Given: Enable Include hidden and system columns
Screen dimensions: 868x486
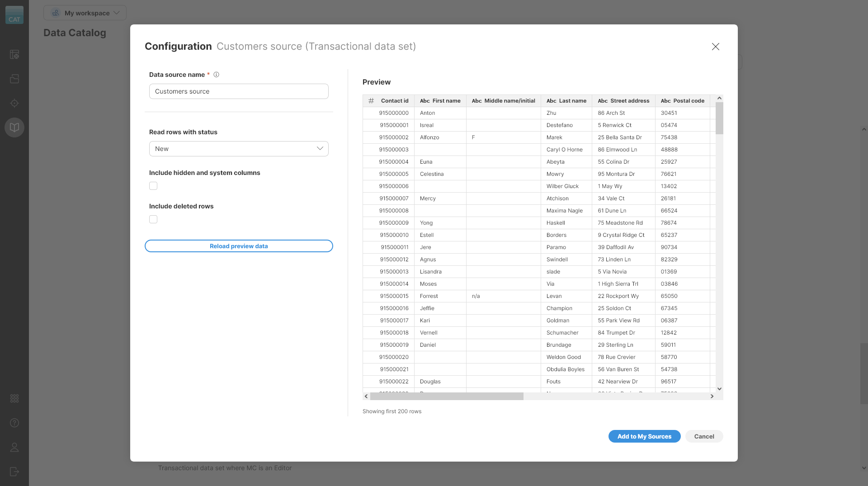Looking at the screenshot, I should [x=153, y=186].
